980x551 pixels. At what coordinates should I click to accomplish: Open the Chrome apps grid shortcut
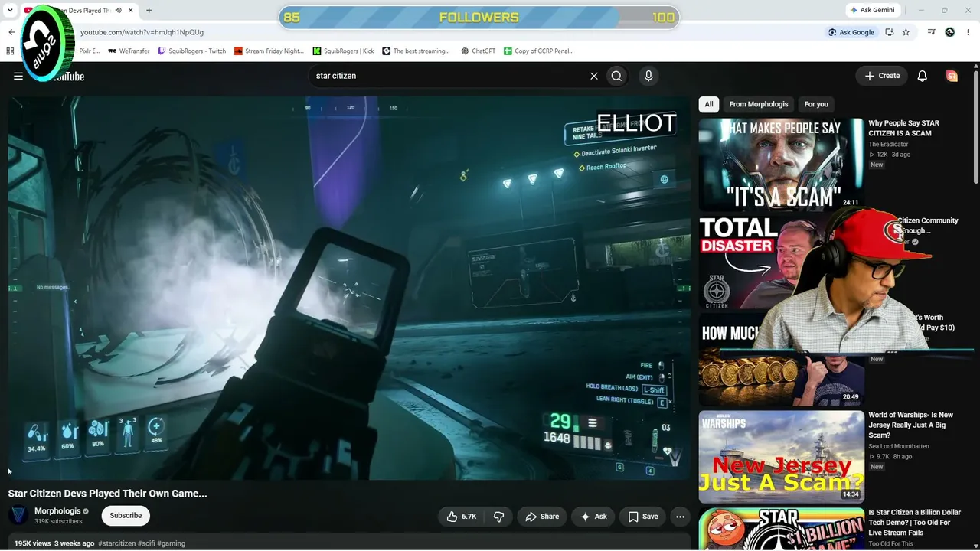(x=10, y=51)
